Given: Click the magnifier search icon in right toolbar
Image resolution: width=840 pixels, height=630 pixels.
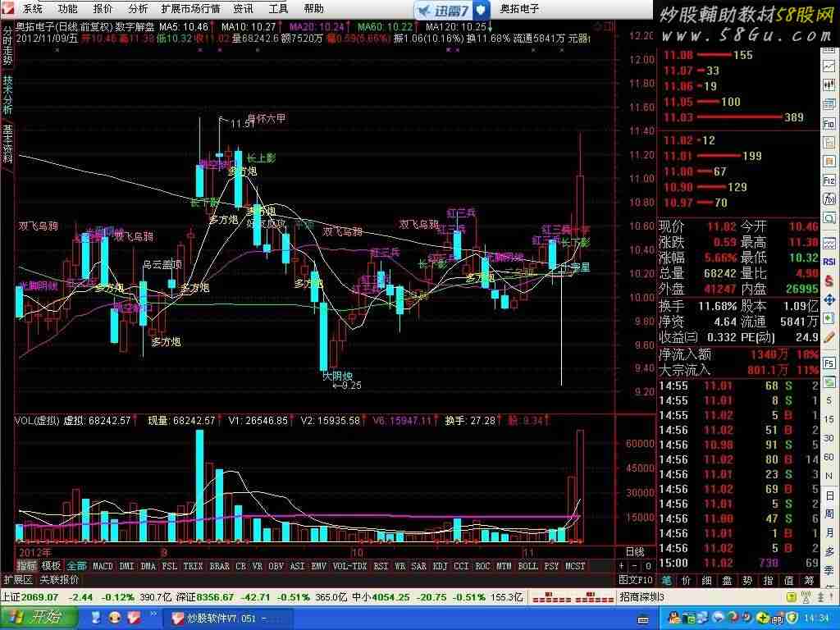Looking at the screenshot, I should point(829,218).
